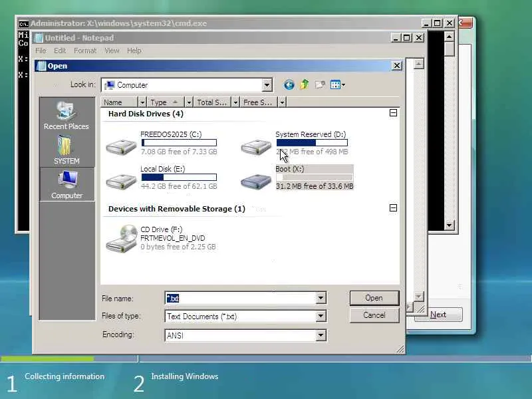The width and height of the screenshot is (532, 399).
Task: Select System Reserved (D:) drive icon
Action: point(256,147)
